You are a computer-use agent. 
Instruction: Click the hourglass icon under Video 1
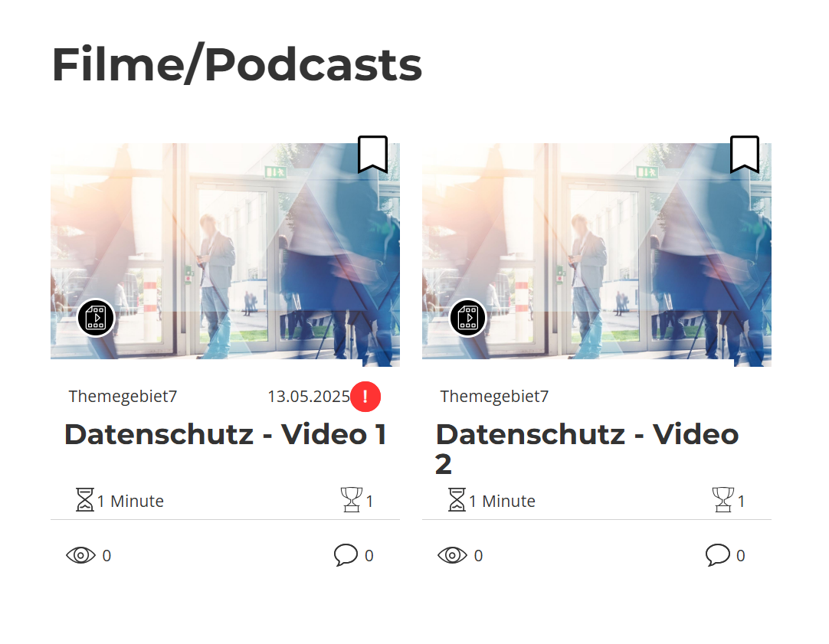click(84, 500)
